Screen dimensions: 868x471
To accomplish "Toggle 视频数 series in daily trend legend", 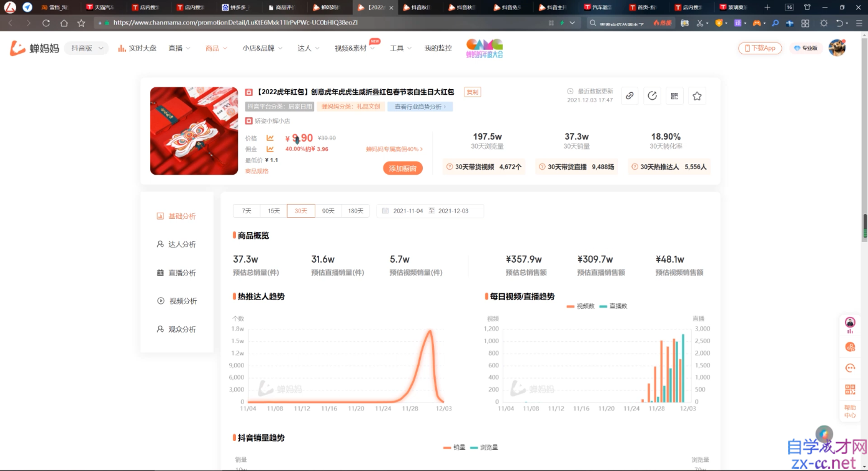I will (x=580, y=306).
